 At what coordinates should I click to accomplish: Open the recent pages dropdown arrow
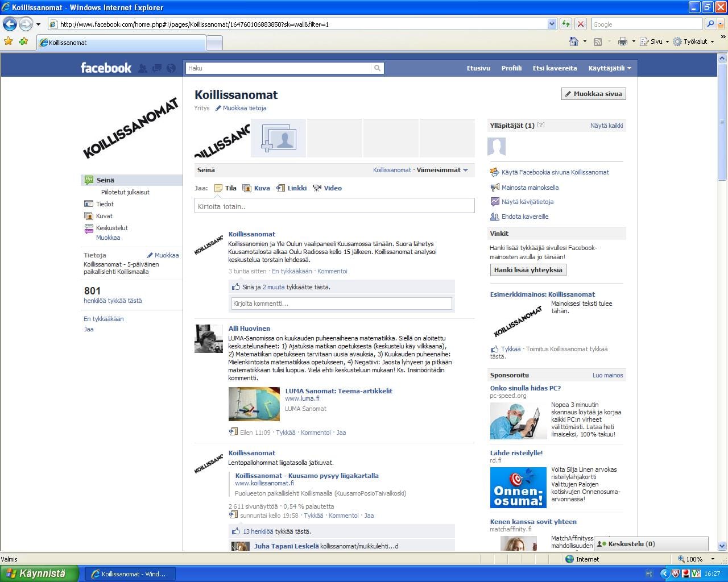pyautogui.click(x=38, y=24)
